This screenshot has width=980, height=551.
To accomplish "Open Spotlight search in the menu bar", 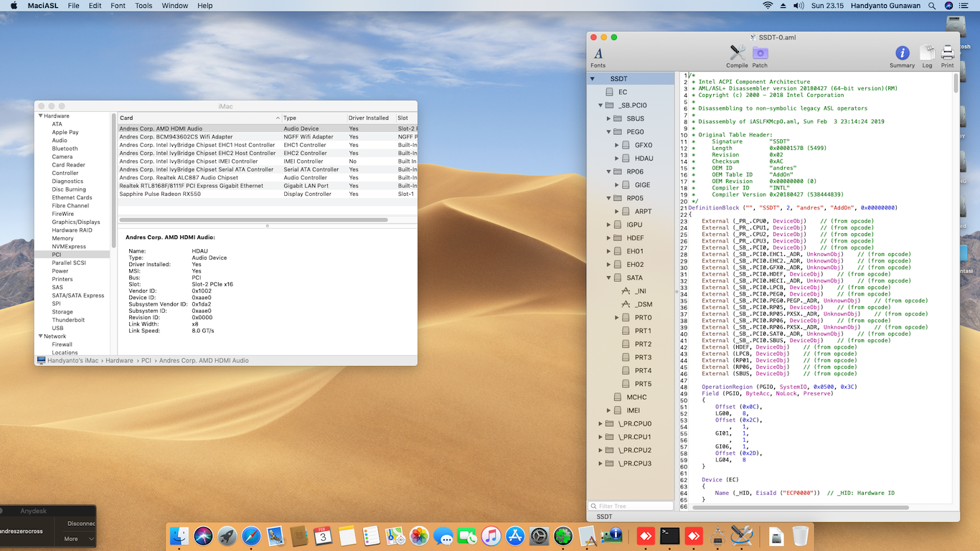I will tap(933, 6).
